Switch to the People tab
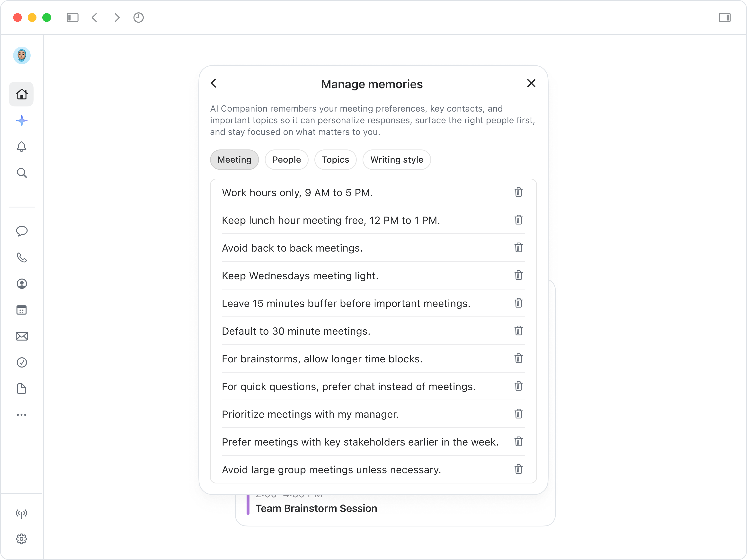Screen dimensions: 747x560 point(286,160)
